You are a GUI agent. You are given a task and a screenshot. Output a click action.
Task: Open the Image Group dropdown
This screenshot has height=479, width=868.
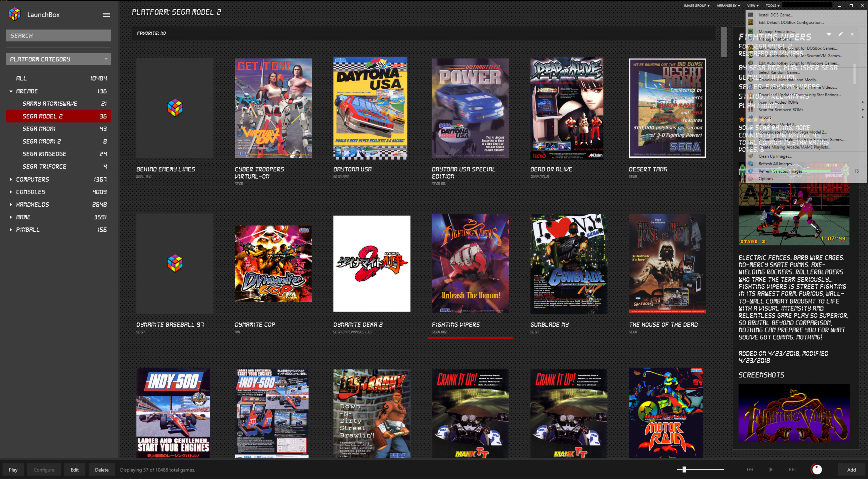(697, 5)
